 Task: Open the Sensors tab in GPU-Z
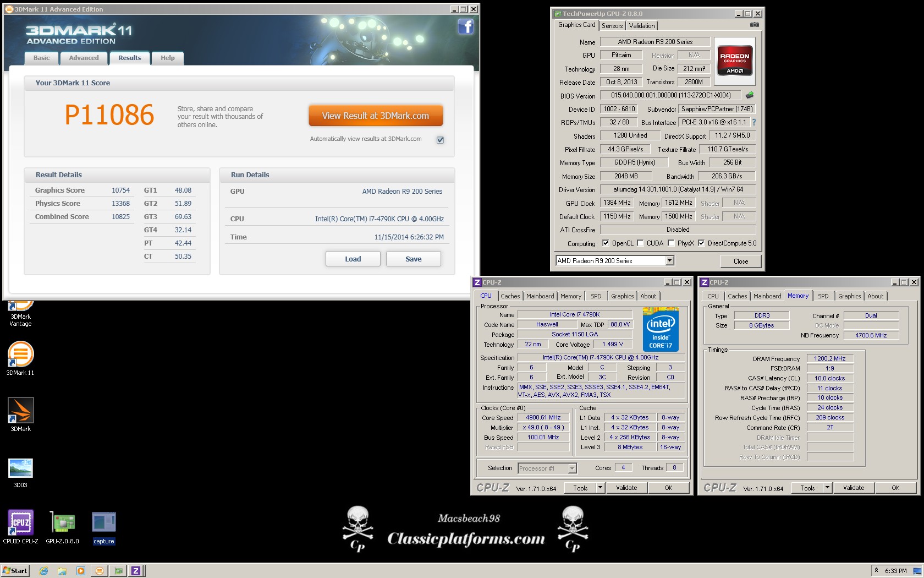pyautogui.click(x=612, y=26)
